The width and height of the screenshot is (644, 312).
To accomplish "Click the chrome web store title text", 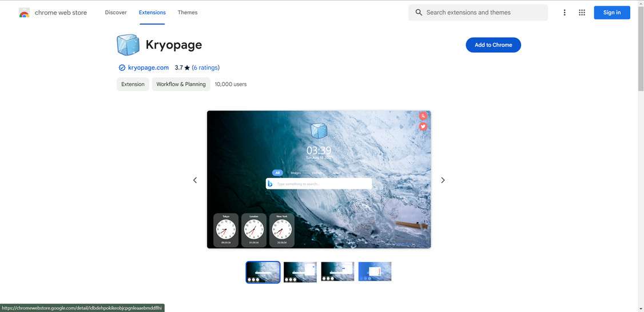I will pyautogui.click(x=61, y=13).
